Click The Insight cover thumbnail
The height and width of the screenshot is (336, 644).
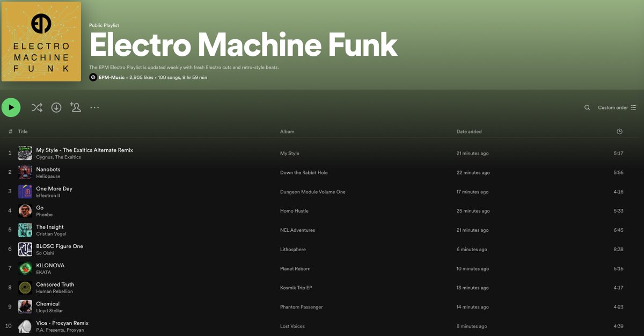[25, 230]
